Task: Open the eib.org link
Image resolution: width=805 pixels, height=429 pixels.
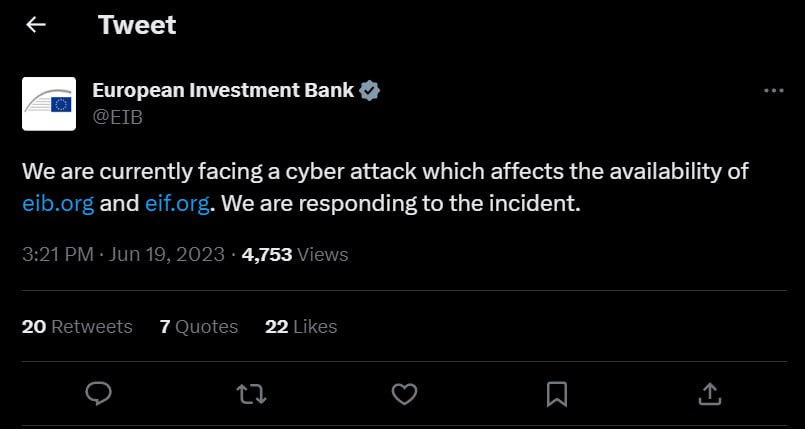Action: coord(58,204)
